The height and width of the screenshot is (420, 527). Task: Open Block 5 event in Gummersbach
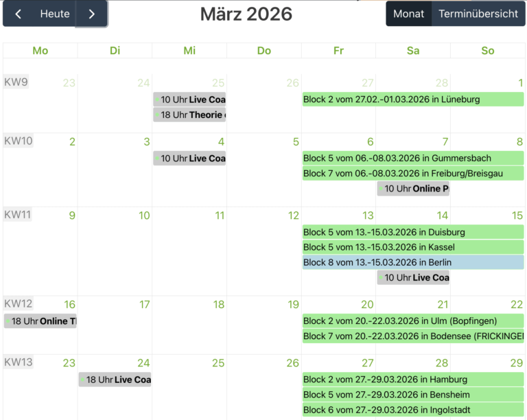point(412,159)
